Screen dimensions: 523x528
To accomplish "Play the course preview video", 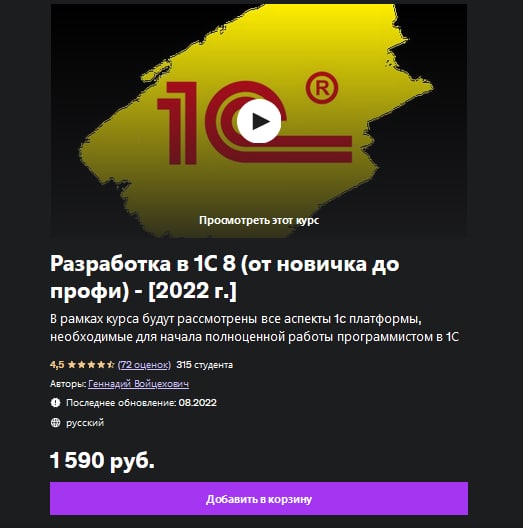I will 259,121.
